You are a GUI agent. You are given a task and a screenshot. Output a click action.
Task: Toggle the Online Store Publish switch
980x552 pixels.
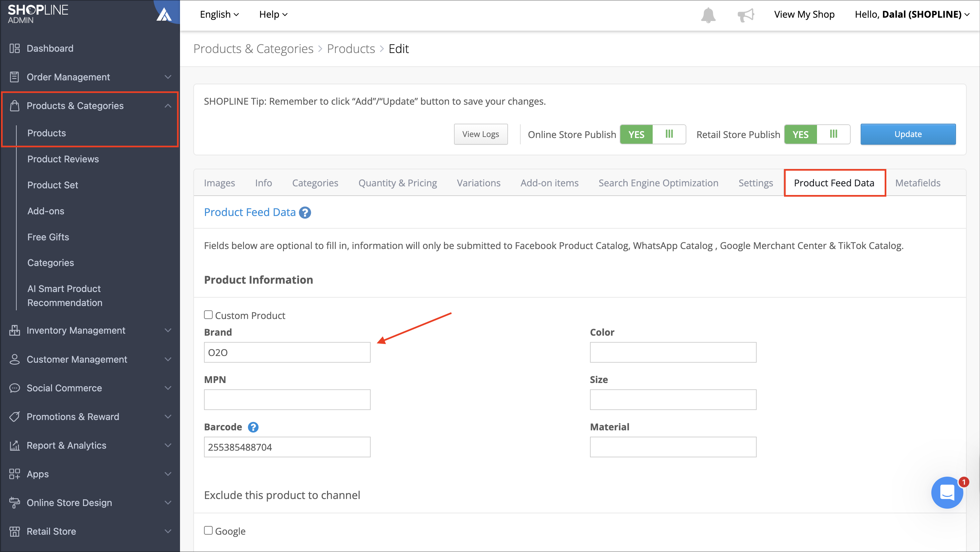[x=653, y=134]
